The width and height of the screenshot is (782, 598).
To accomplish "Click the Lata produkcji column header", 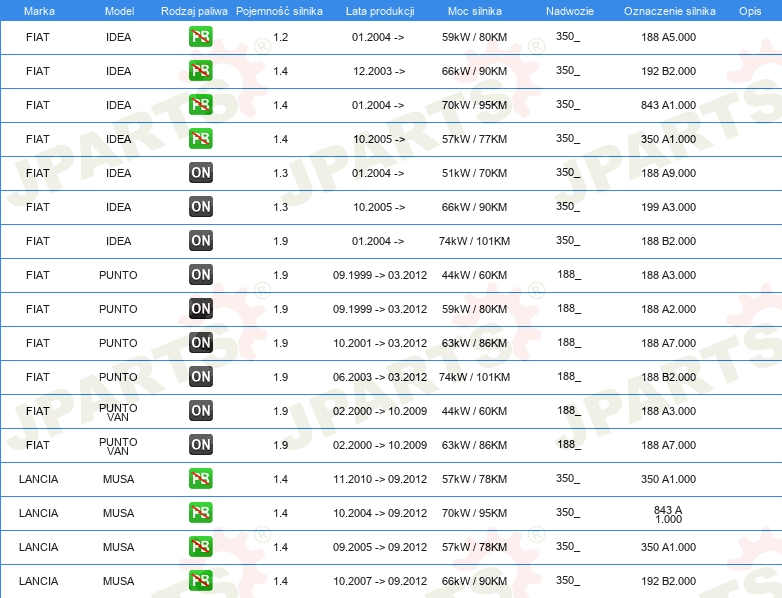I will tap(380, 11).
